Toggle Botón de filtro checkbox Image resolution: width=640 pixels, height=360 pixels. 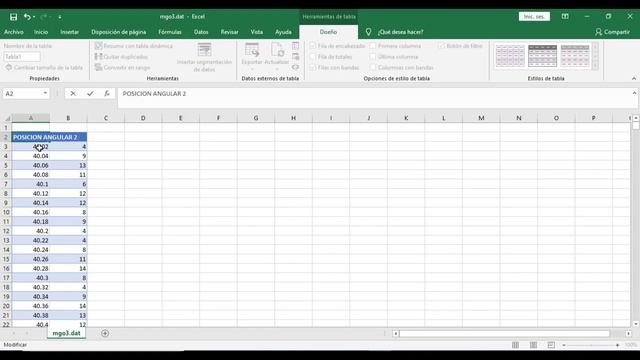441,46
